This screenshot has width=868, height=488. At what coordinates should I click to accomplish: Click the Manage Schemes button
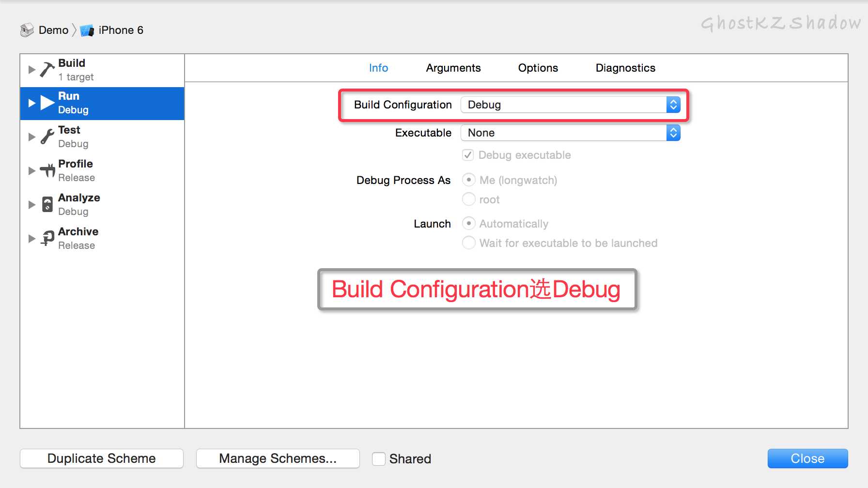[278, 458]
